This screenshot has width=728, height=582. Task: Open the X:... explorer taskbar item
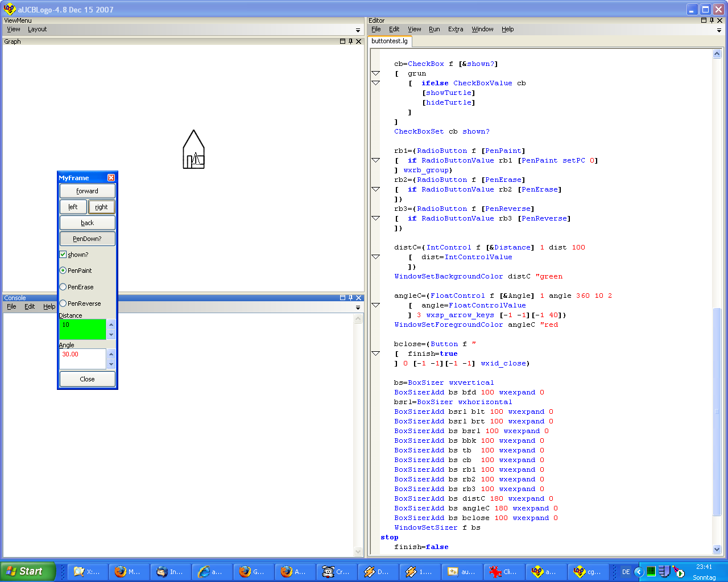coord(87,572)
